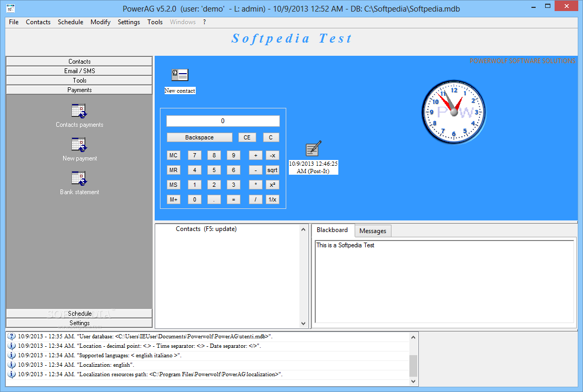Click contacts list scrollbar down arrow

click(x=304, y=323)
